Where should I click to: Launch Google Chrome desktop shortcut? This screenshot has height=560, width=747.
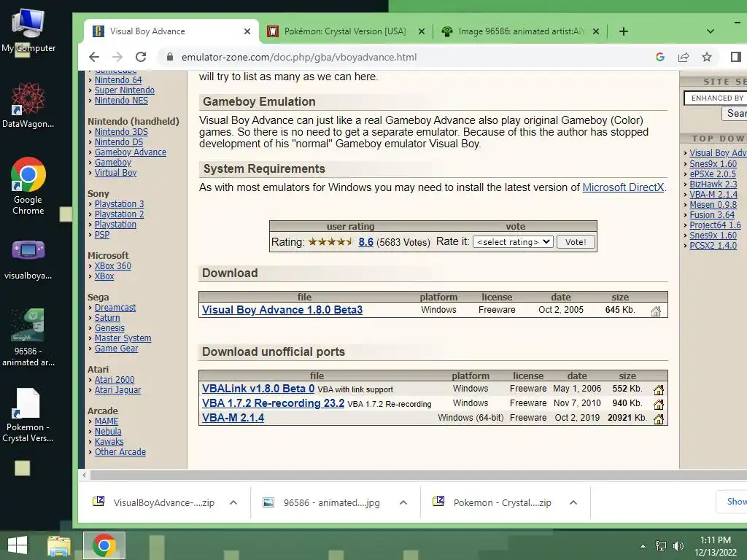click(x=28, y=186)
